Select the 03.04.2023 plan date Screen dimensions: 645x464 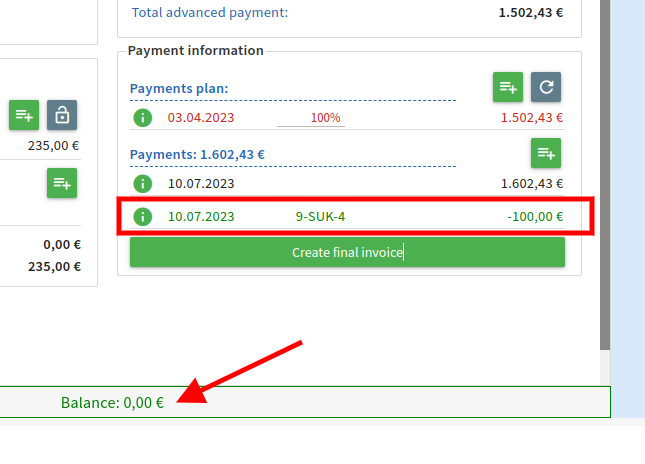201,118
